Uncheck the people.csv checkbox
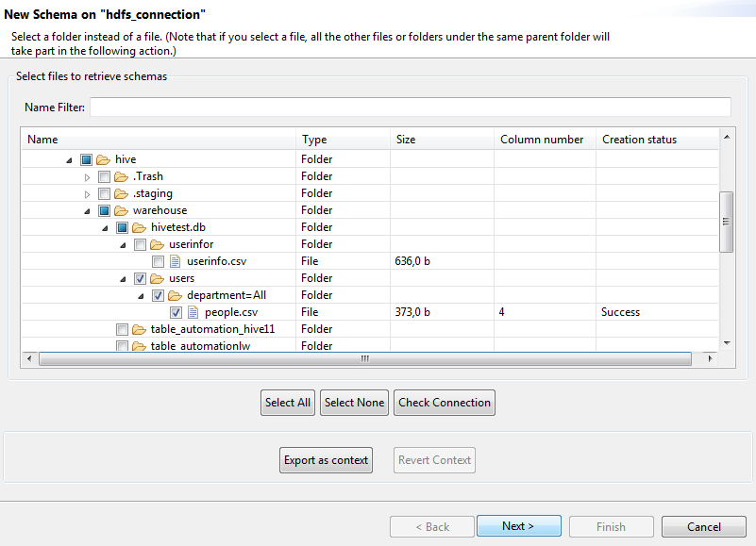 (x=176, y=312)
